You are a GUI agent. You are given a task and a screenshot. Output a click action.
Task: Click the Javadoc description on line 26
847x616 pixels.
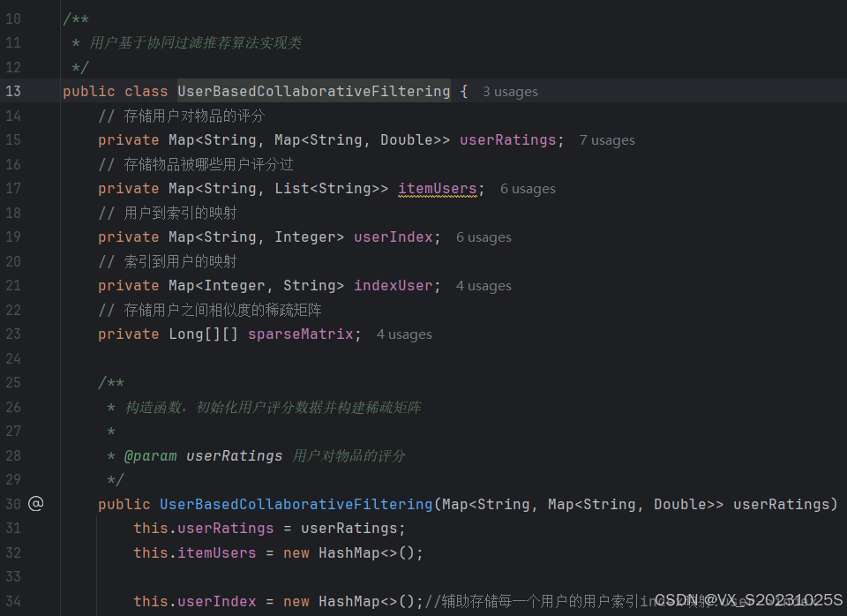pyautogui.click(x=274, y=408)
